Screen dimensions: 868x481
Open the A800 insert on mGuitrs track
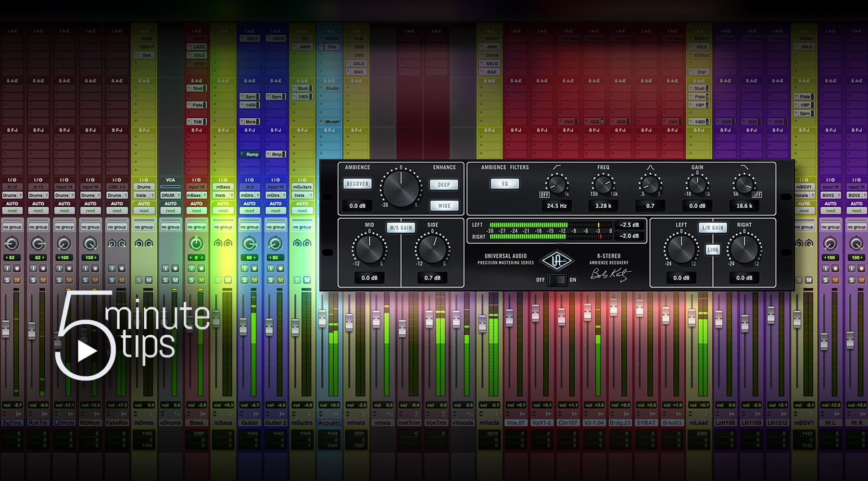coord(302,47)
